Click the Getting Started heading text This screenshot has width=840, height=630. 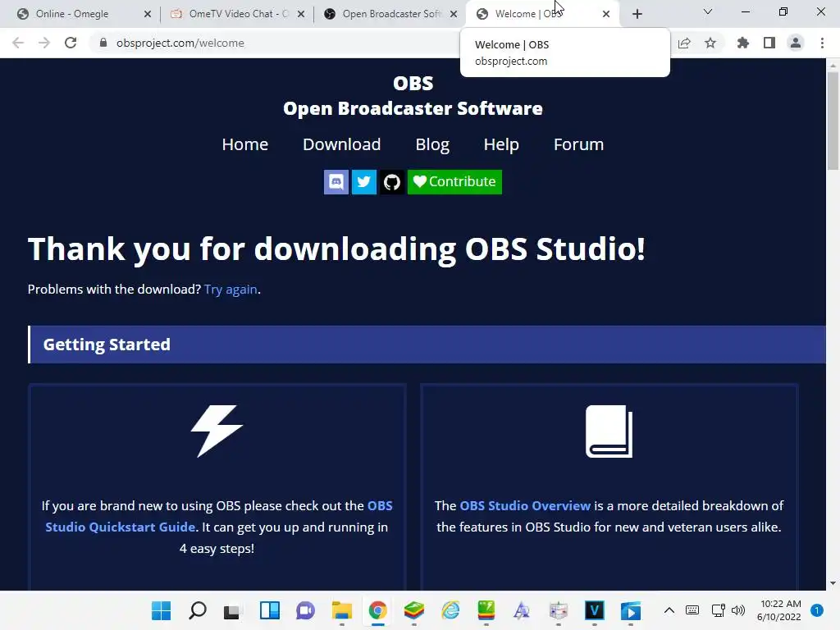click(107, 345)
